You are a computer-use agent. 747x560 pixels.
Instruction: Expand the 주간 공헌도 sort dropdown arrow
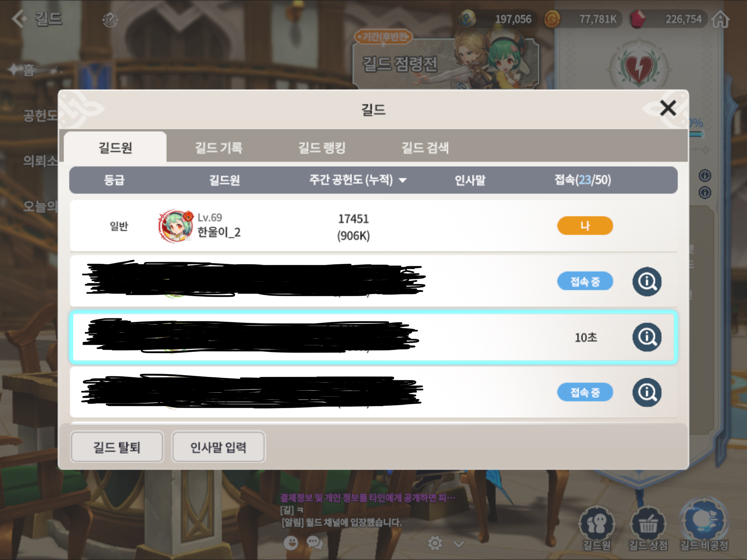tap(403, 180)
